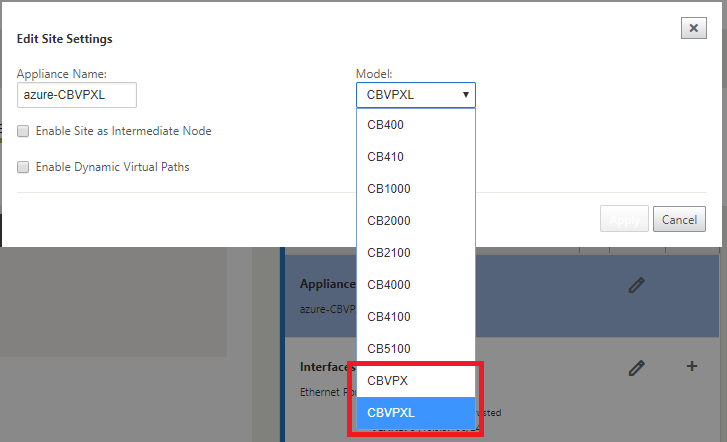Pick CB4000 in the model list
The width and height of the screenshot is (727, 442).
point(416,285)
